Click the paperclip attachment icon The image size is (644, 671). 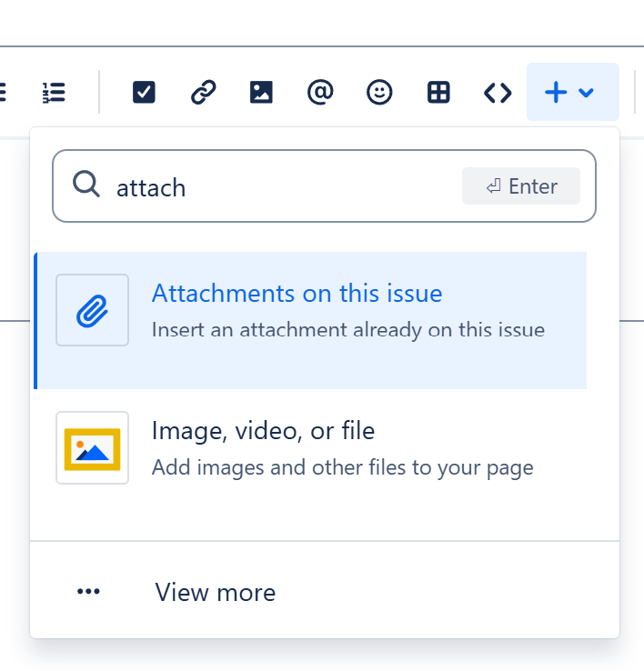[x=92, y=310]
